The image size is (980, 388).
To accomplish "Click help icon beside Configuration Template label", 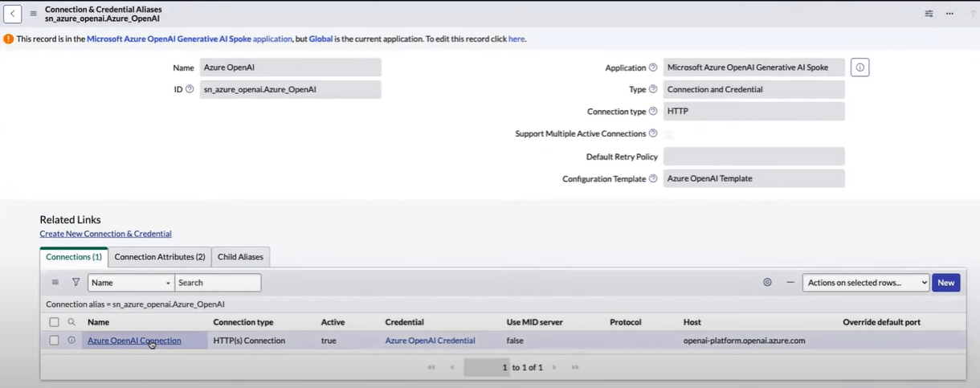I will pos(653,178).
